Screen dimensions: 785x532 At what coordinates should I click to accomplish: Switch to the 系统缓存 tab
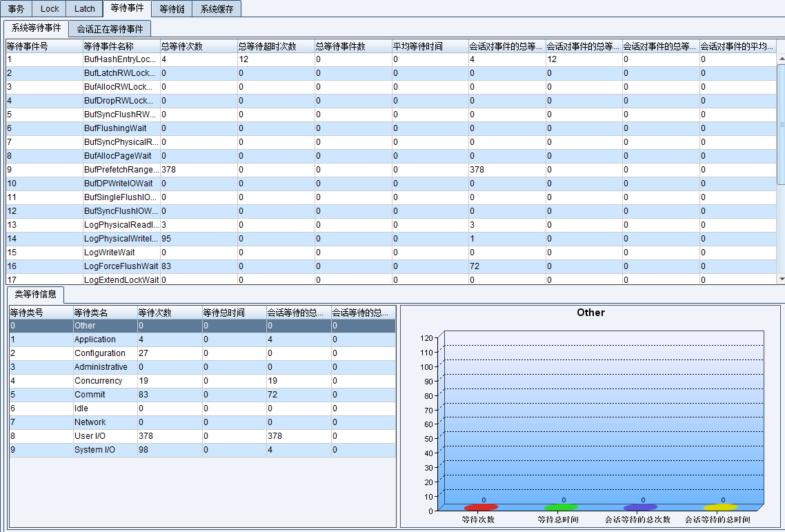[x=217, y=9]
